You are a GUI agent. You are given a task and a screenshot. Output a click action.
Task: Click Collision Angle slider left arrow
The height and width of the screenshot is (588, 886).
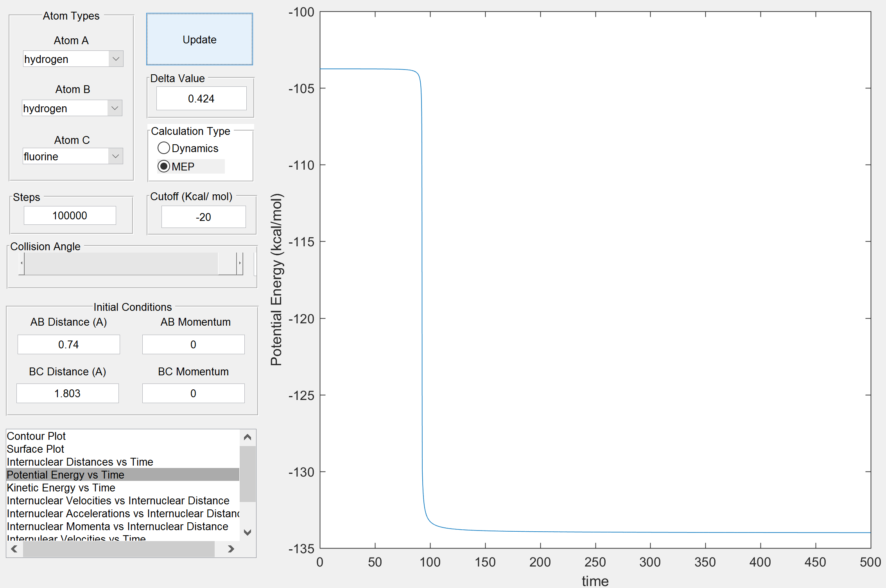22,264
